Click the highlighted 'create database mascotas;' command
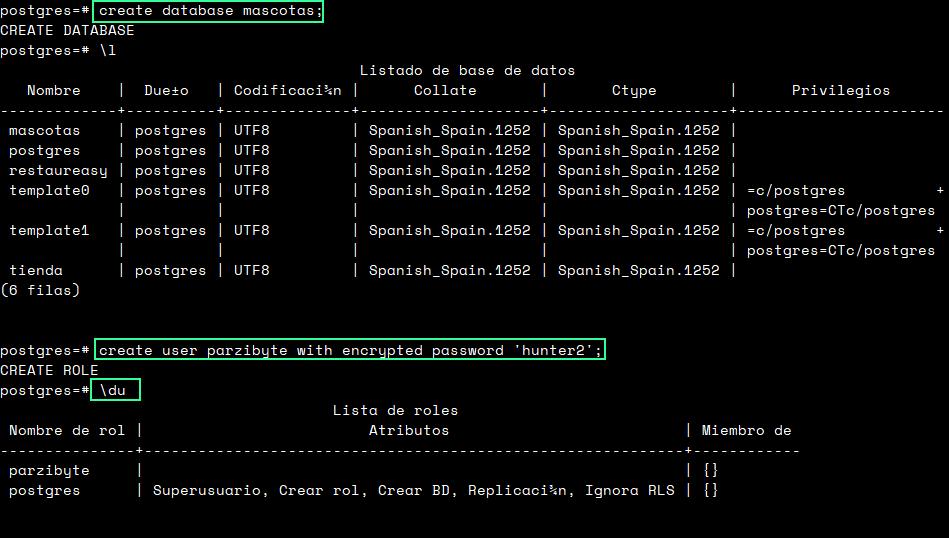Image resolution: width=949 pixels, height=538 pixels. click(x=208, y=11)
